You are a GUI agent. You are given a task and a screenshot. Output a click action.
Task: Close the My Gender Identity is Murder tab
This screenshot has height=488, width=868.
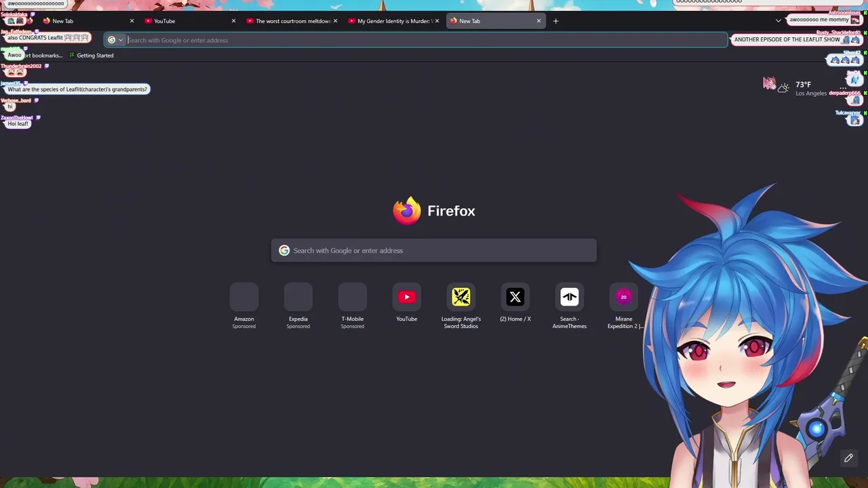pyautogui.click(x=437, y=21)
